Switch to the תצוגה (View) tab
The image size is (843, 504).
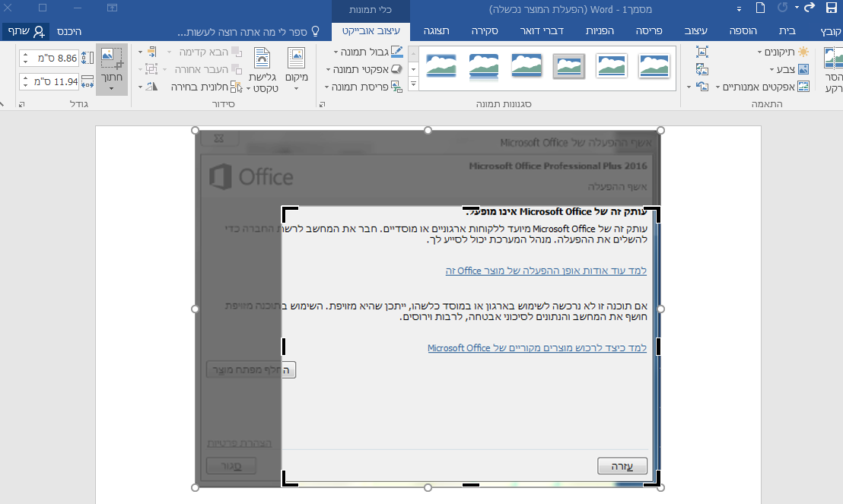pos(436,31)
